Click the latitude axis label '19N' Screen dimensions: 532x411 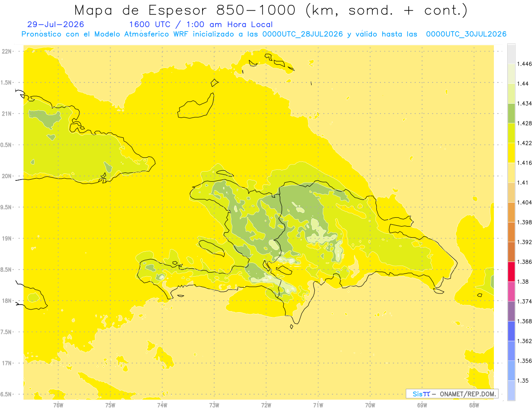[x=8, y=239]
